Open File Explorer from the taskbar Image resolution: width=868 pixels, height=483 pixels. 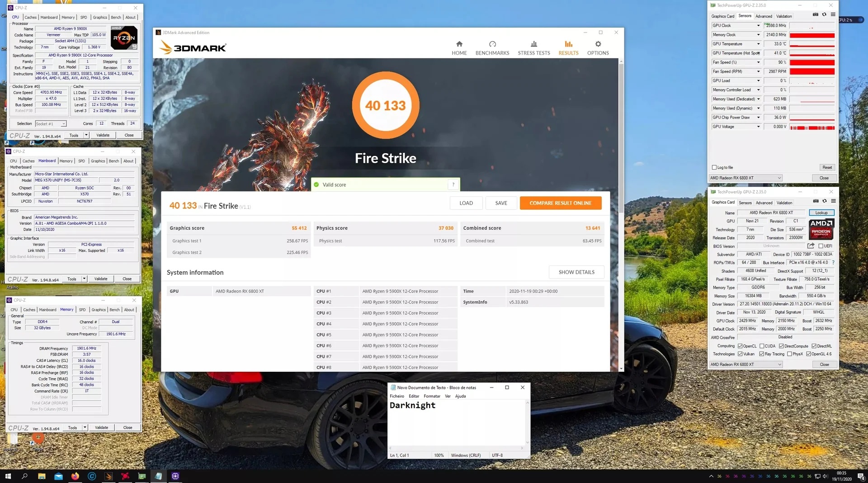pos(42,476)
